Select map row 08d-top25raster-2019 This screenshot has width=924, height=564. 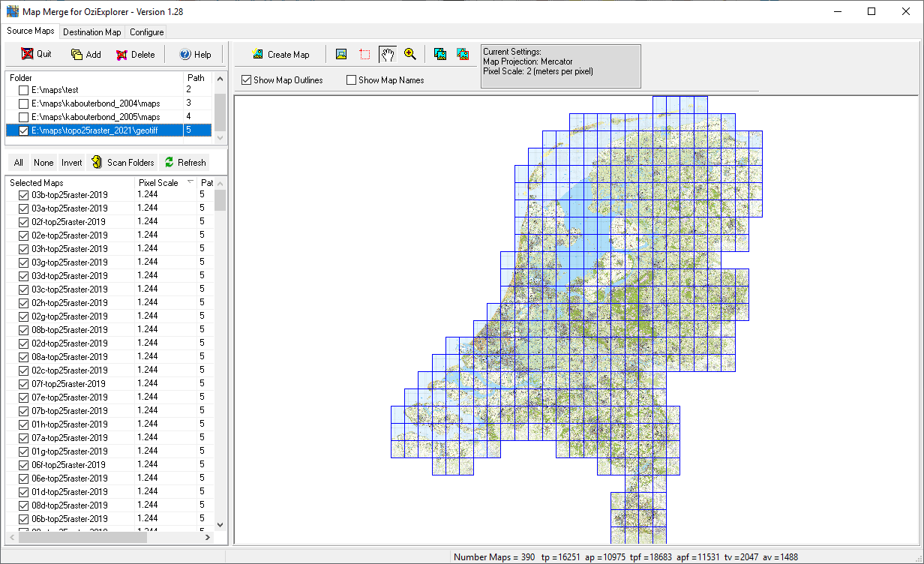[110, 505]
